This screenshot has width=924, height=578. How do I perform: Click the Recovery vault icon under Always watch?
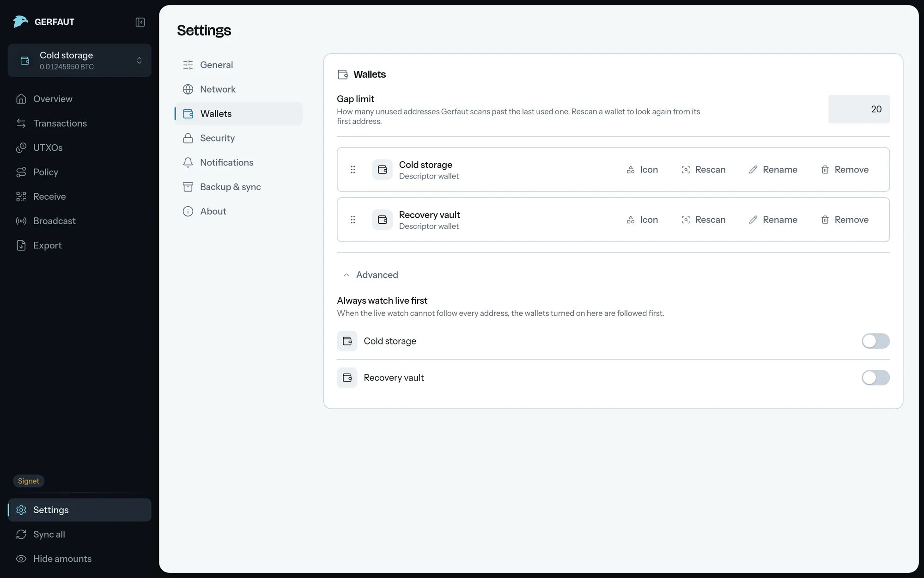(347, 378)
